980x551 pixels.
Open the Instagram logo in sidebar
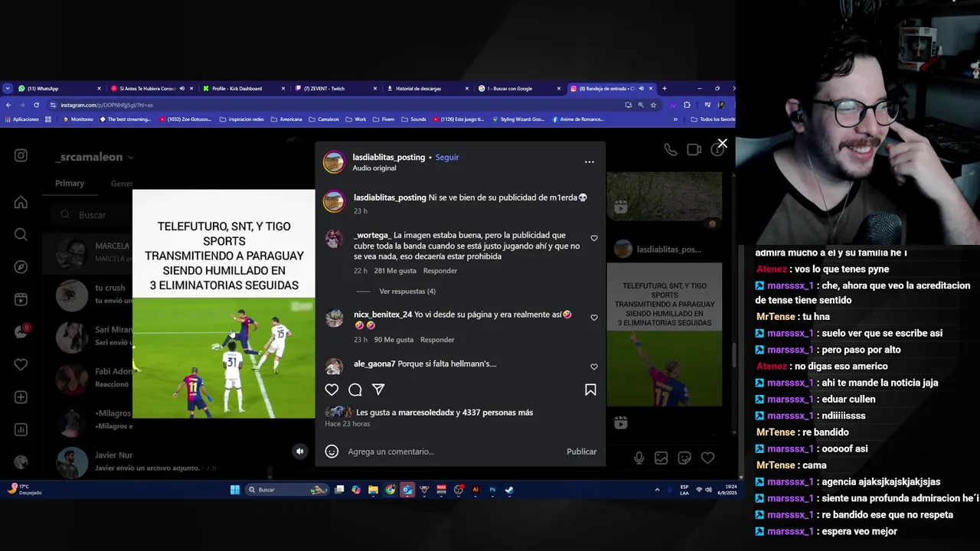(21, 155)
